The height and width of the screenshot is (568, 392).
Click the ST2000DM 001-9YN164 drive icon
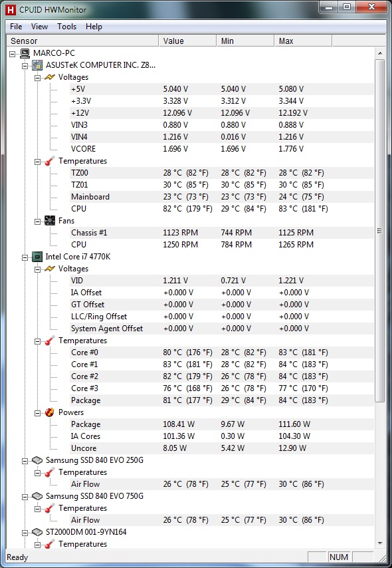point(37,532)
